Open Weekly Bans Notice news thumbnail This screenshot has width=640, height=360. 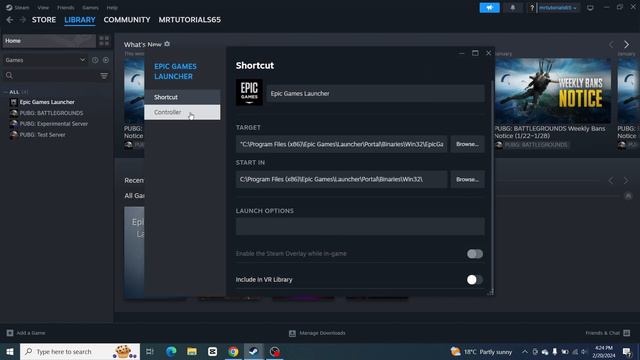coord(553,91)
